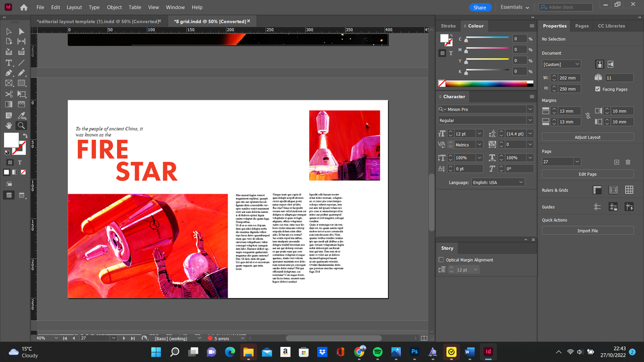Open the Layout menu
Image resolution: width=644 pixels, height=362 pixels.
pyautogui.click(x=74, y=8)
